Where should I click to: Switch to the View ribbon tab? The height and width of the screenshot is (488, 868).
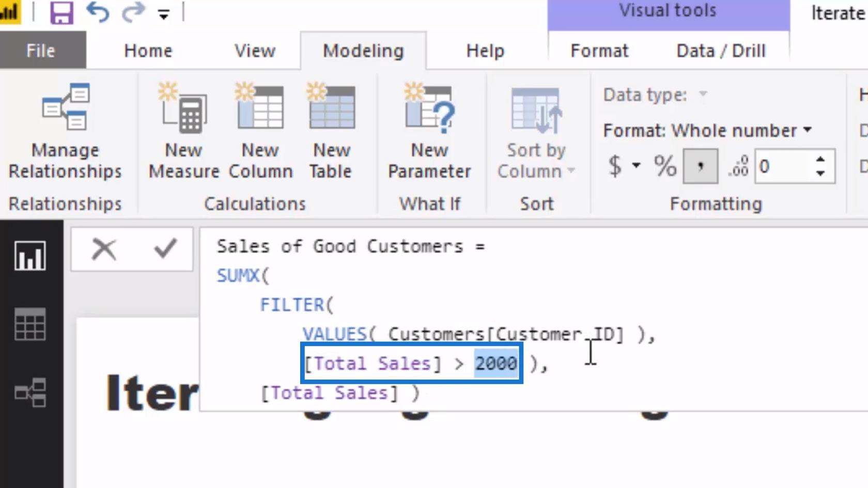click(255, 51)
